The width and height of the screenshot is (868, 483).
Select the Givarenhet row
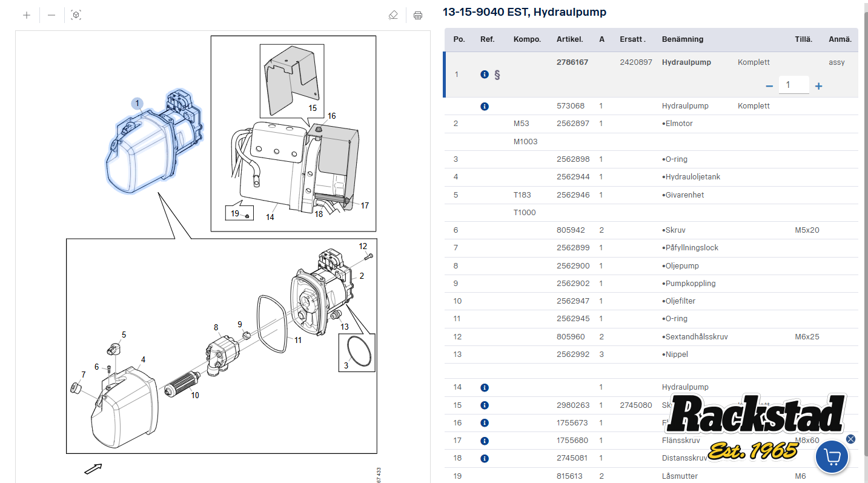[x=651, y=195]
